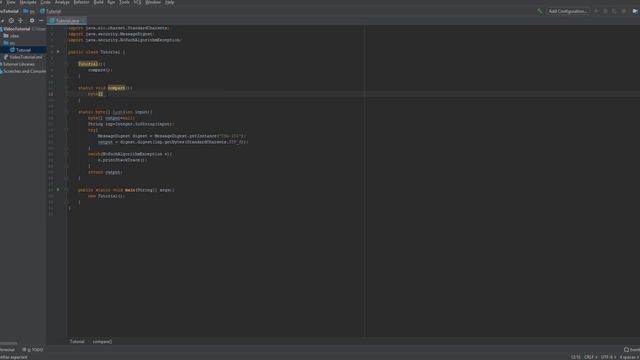The image size is (640, 360).
Task: Open the Navigate menu
Action: click(x=28, y=2)
